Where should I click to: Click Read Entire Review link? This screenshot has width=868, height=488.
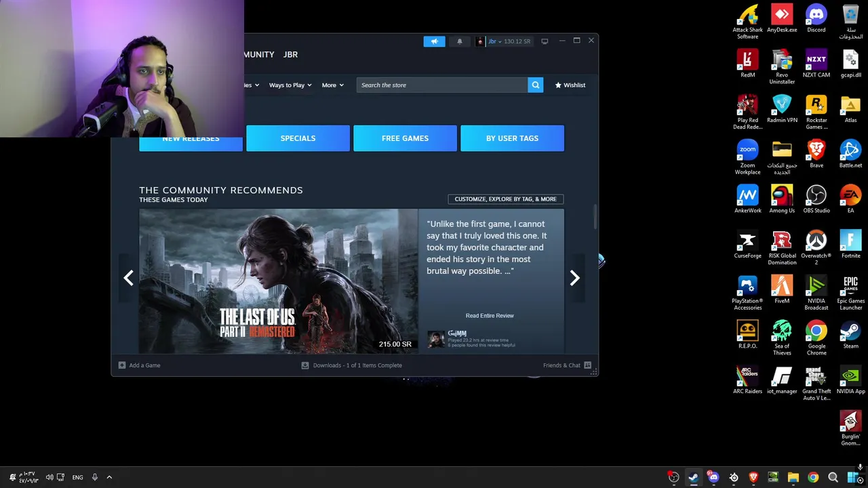coord(490,316)
